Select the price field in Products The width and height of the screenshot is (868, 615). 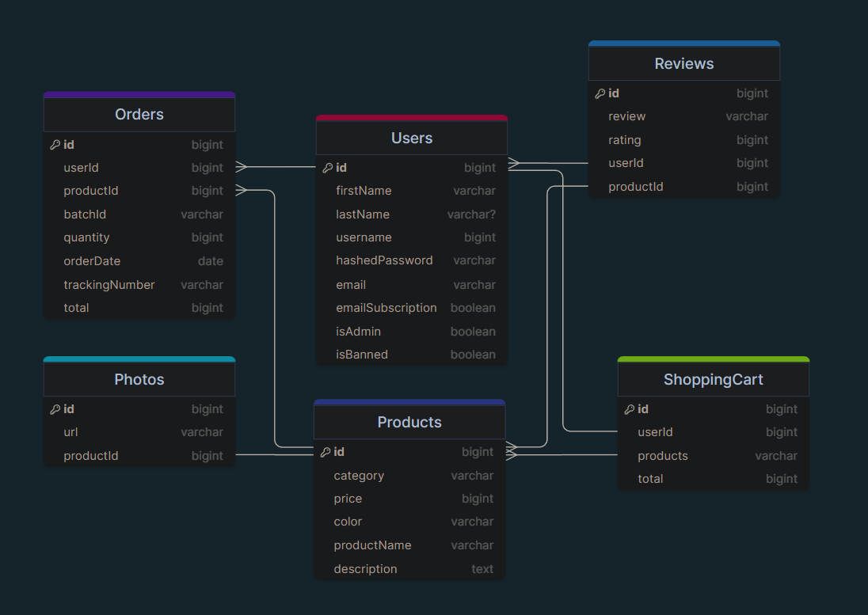click(x=409, y=499)
